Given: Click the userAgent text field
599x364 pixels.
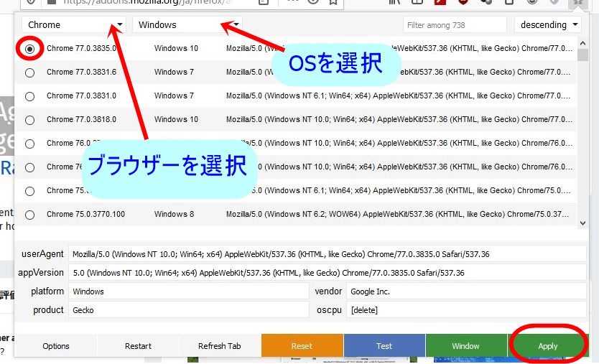Looking at the screenshot, I should click(x=328, y=254).
